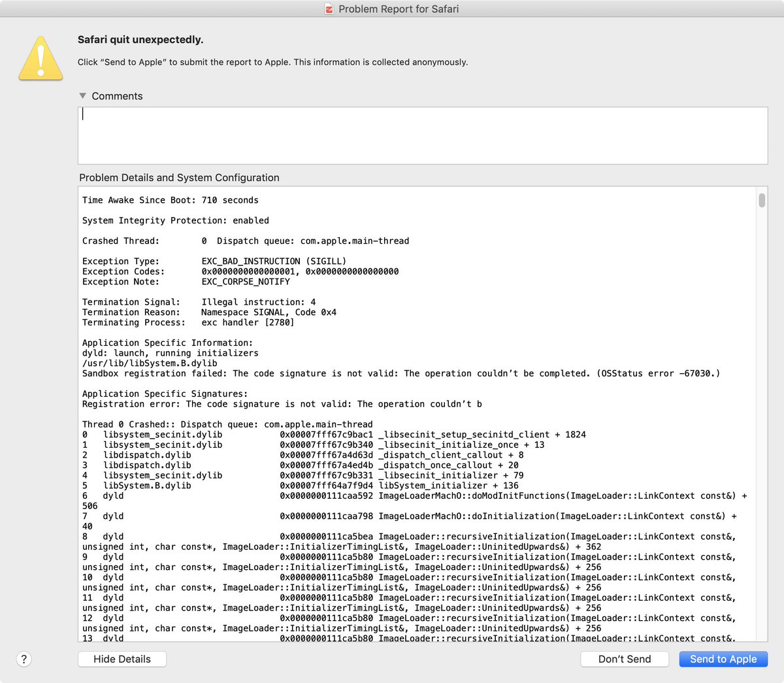
Task: Open help with the question mark button
Action: (x=24, y=659)
